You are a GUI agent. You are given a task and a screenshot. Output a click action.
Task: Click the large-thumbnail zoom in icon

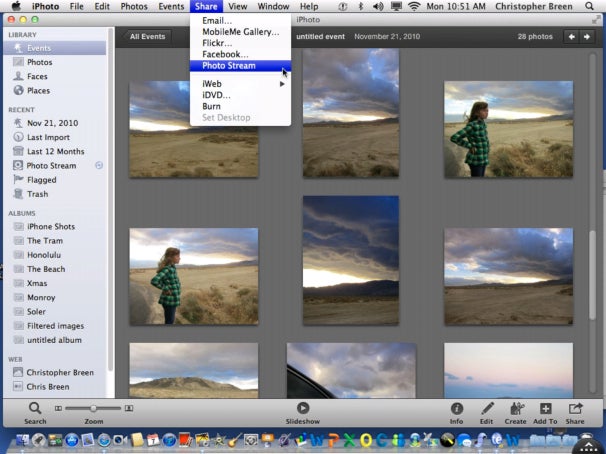129,408
